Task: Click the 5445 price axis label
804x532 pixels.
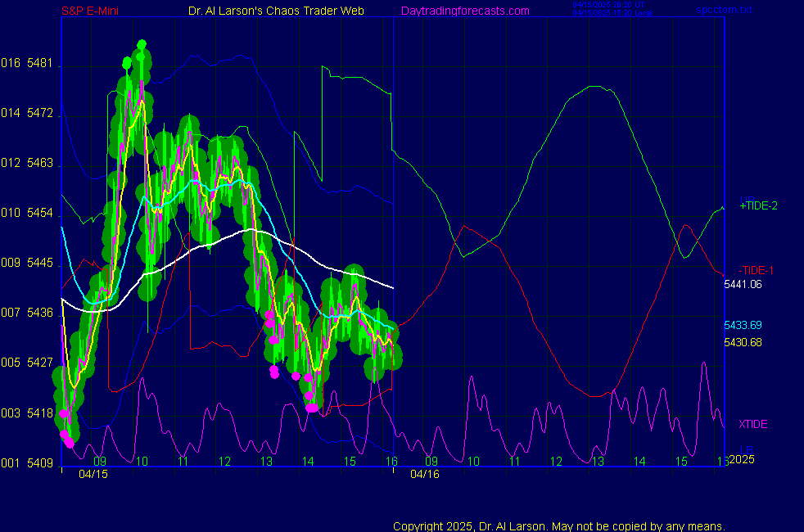Action: 39,264
